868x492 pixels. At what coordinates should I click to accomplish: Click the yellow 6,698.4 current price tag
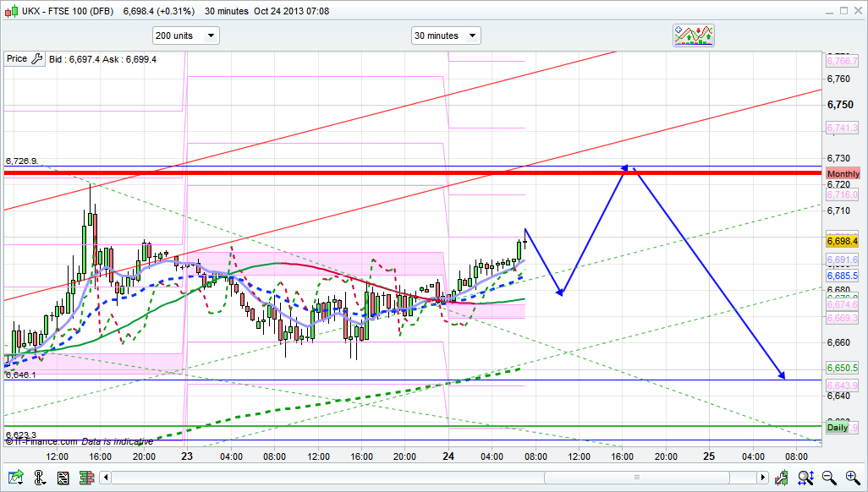coord(842,241)
